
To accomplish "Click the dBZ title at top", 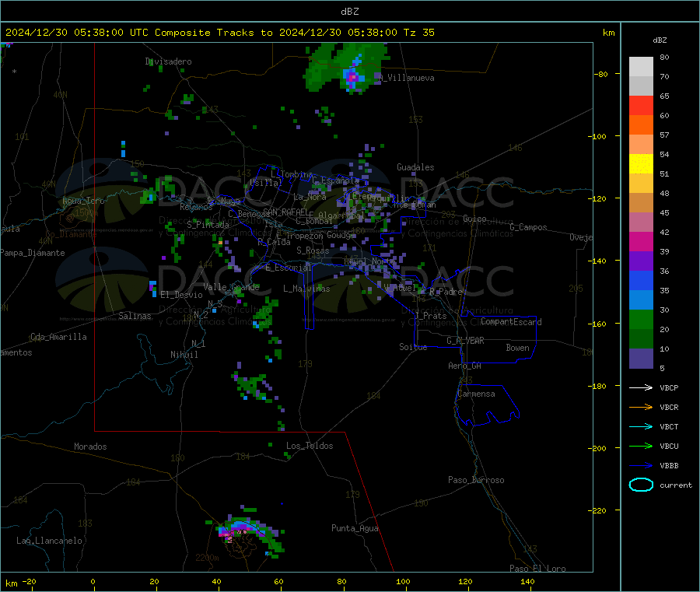I will [x=349, y=12].
